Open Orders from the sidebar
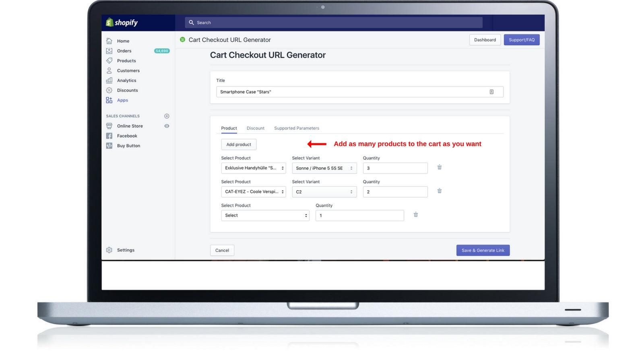The width and height of the screenshot is (644, 362). click(124, 51)
